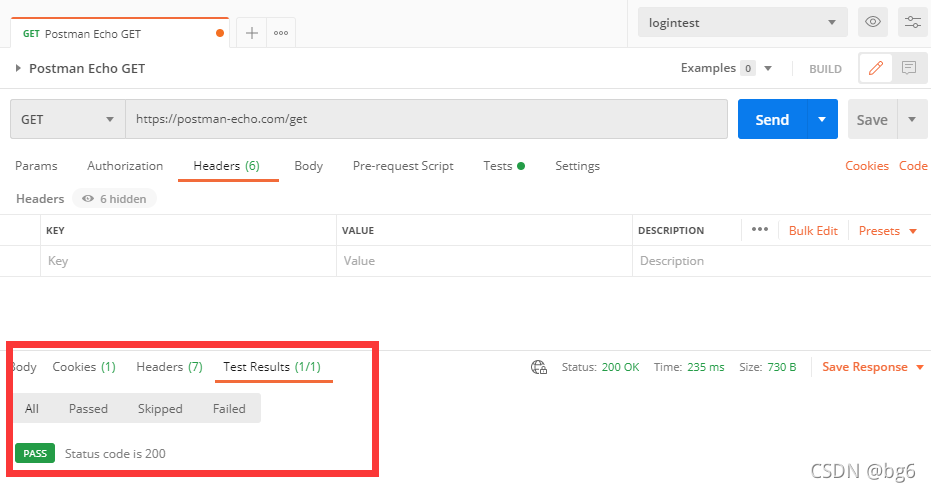931x492 pixels.
Task: Open the response Cookies (1) tab
Action: [x=84, y=367]
